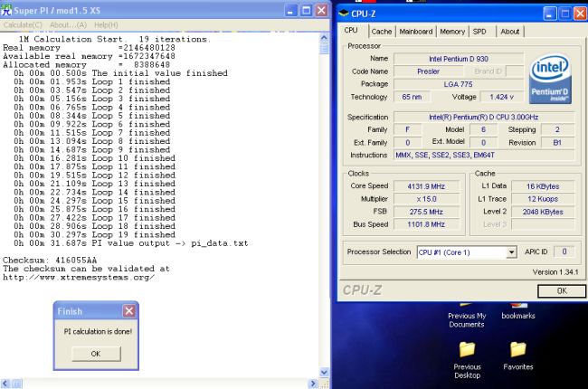Viewport: 588px width, 389px height.
Task: Click the Level 2 value 2048 KBytes
Action: tap(543, 212)
